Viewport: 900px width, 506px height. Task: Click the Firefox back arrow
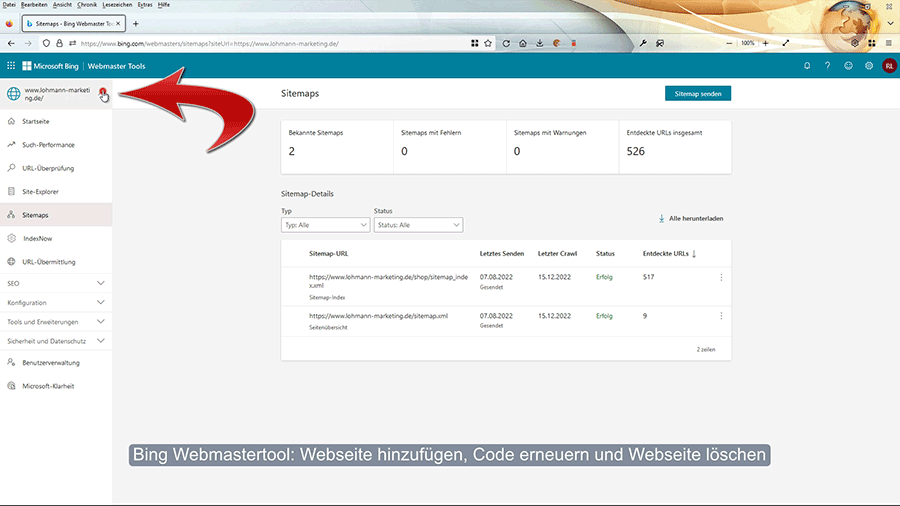[x=11, y=44]
